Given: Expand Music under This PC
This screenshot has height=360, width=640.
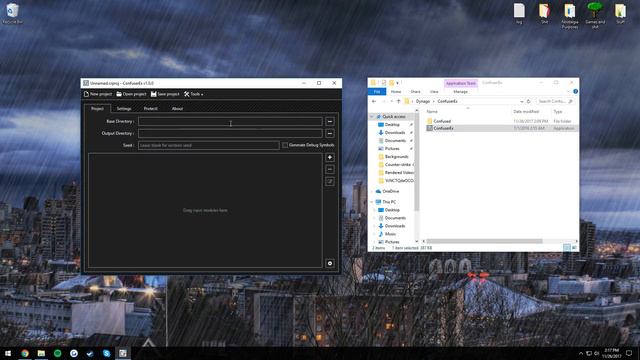Looking at the screenshot, I should pos(375,234).
